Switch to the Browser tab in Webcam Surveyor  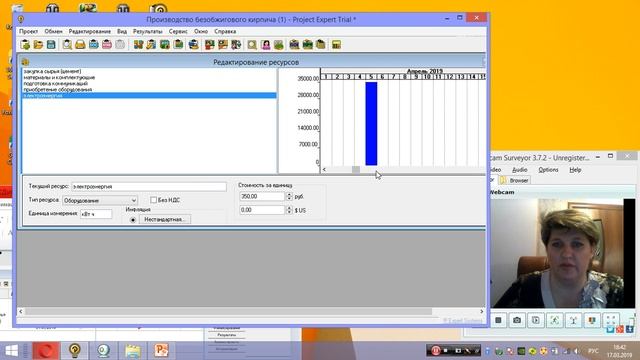pos(515,180)
